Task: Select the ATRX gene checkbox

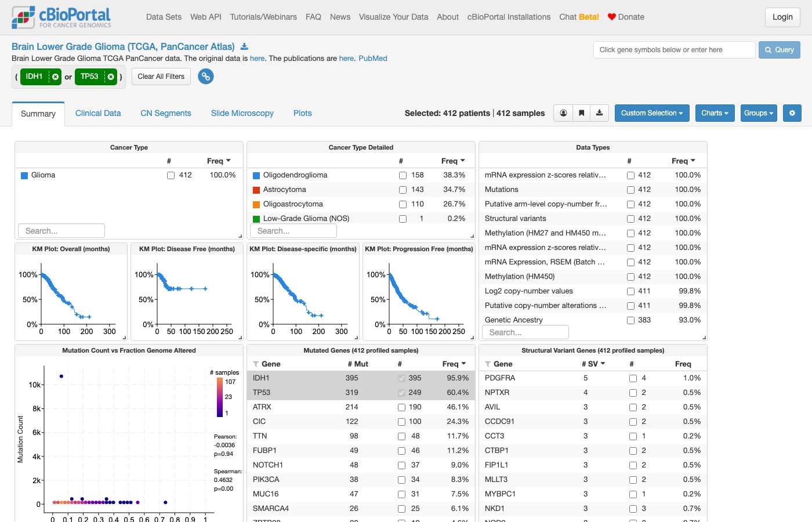Action: tap(401, 407)
